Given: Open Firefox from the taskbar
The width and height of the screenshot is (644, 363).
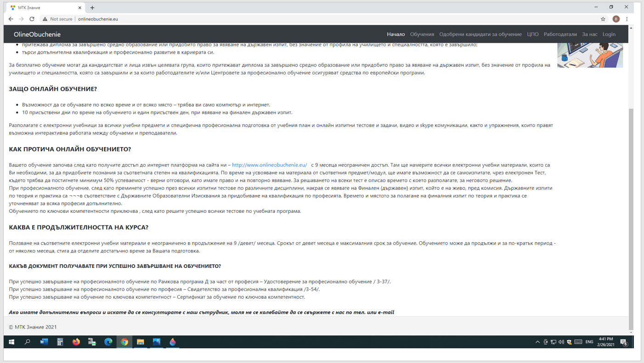Looking at the screenshot, I should click(76, 342).
